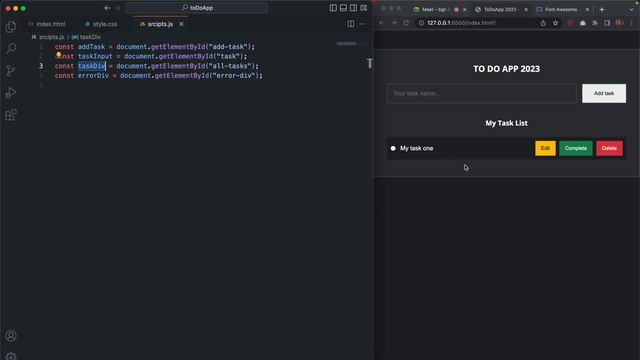Go forward in VS Code navigation history
This screenshot has width=640, height=360.
pos(118,8)
